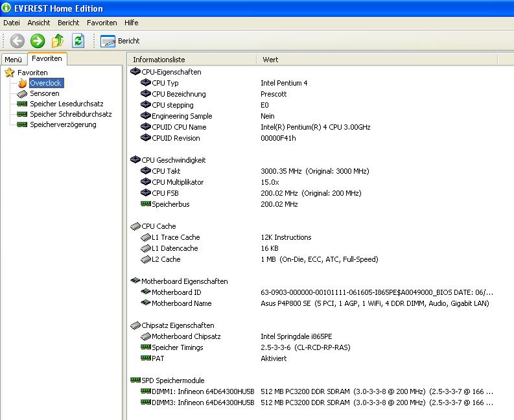Click the icon beside L2 Cache
514x420 pixels.
pos(146,259)
